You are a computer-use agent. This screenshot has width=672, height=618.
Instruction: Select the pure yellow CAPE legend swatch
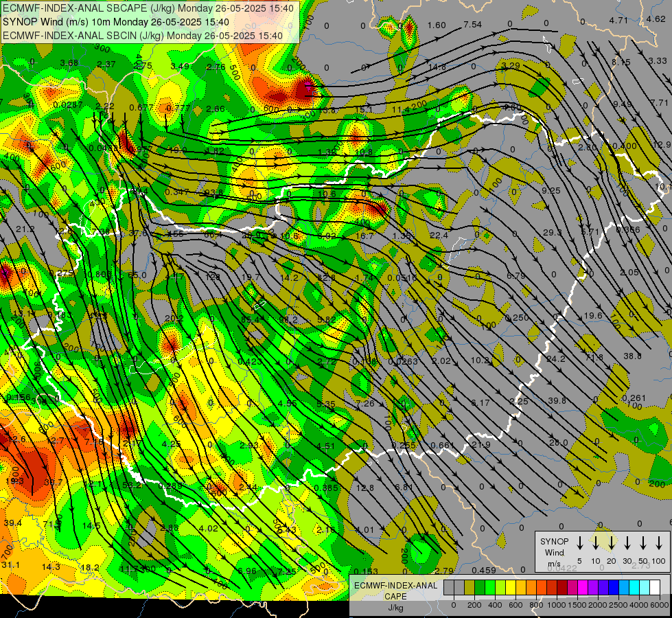(x=511, y=587)
